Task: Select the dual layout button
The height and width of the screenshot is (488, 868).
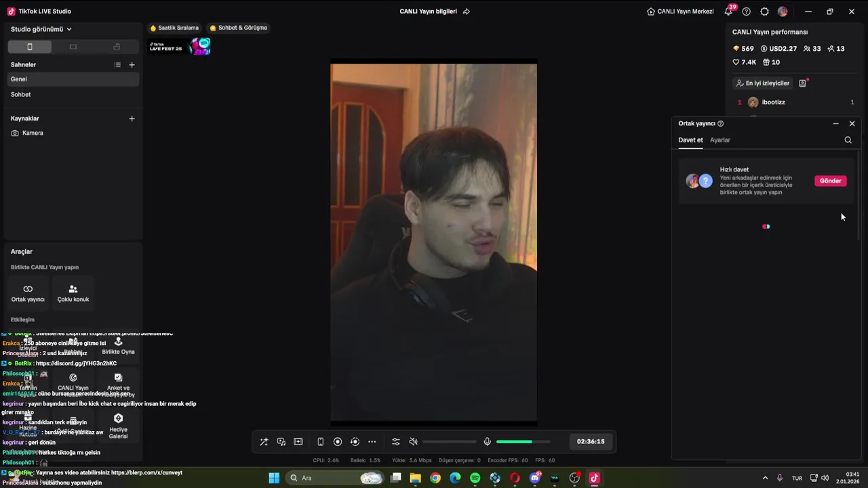Action: pyautogui.click(x=117, y=47)
